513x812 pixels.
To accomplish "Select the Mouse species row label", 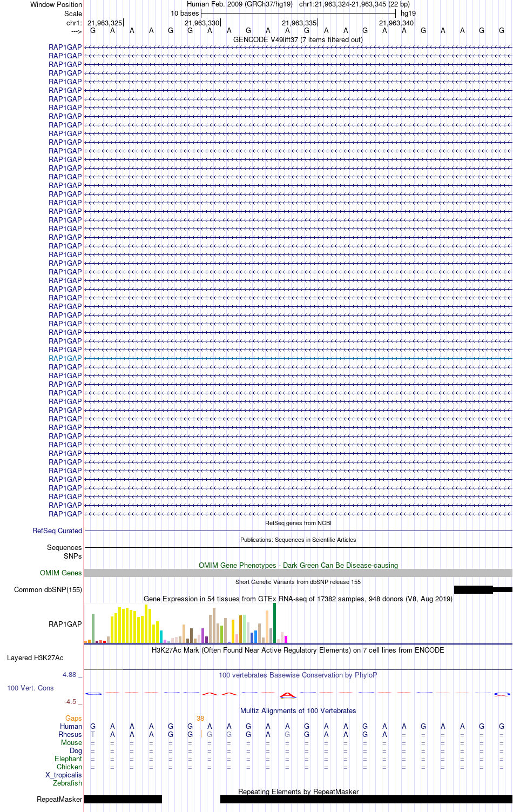I will pos(71,742).
